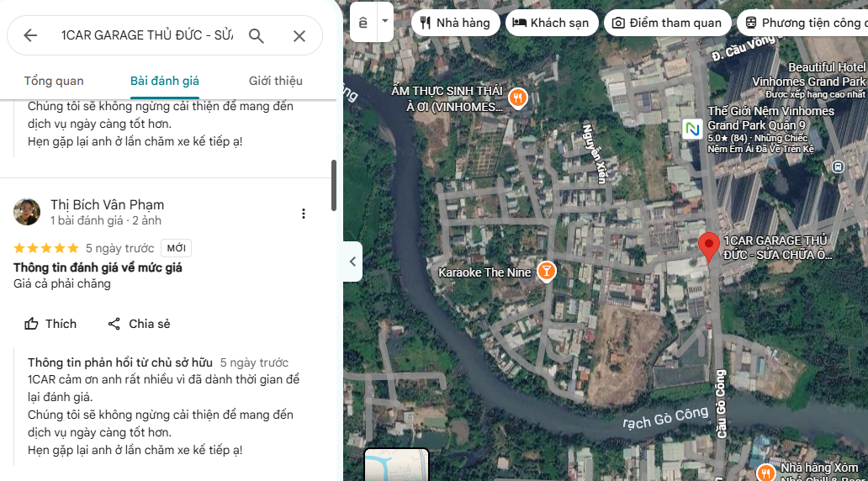Open the map layers thumbnail at the bottom
The height and width of the screenshot is (481, 868).
click(396, 465)
